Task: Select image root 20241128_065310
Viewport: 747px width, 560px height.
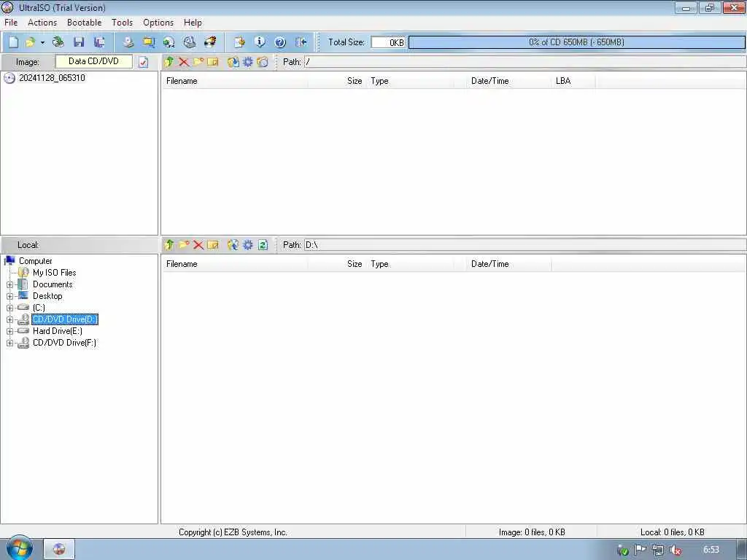Action: coord(52,78)
